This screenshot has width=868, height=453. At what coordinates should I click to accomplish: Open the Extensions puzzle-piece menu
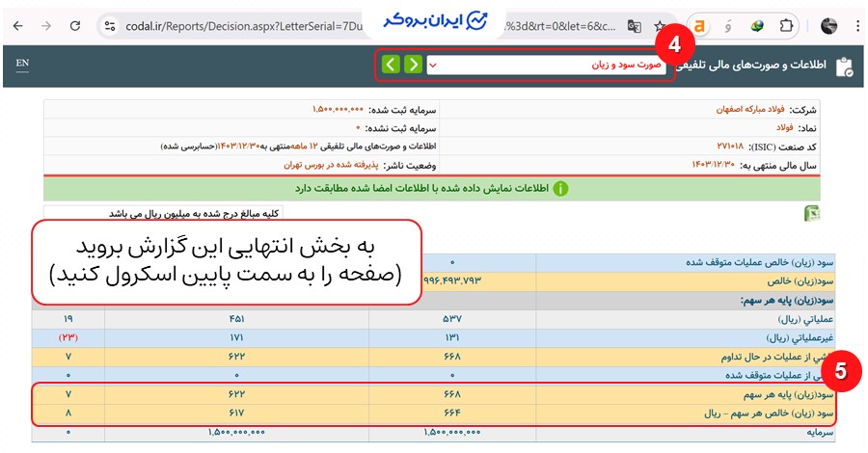pos(785,25)
